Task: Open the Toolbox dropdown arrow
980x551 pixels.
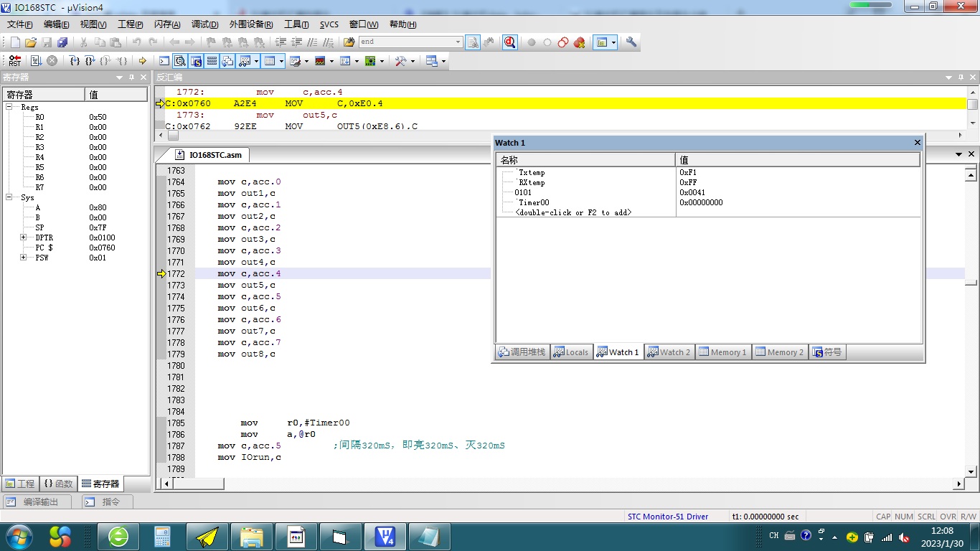Action: (413, 61)
